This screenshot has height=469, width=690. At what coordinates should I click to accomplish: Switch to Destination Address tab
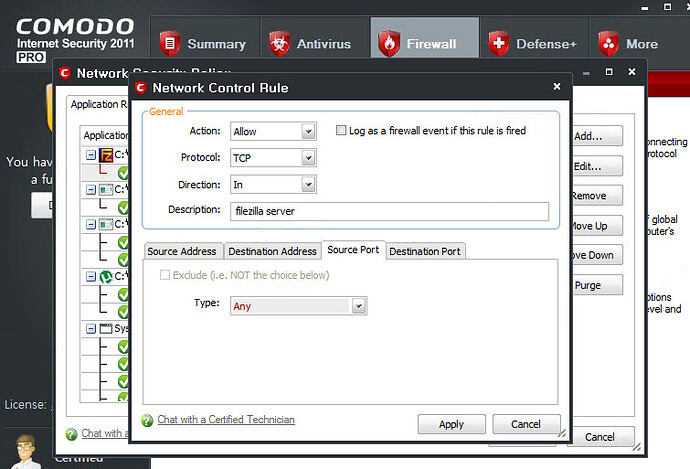tap(272, 251)
